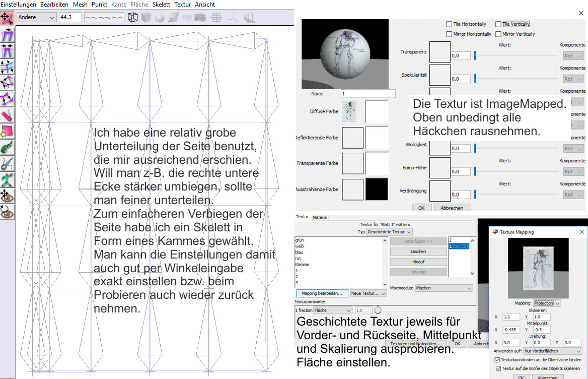Open the Andere view dropdown

click(x=36, y=17)
